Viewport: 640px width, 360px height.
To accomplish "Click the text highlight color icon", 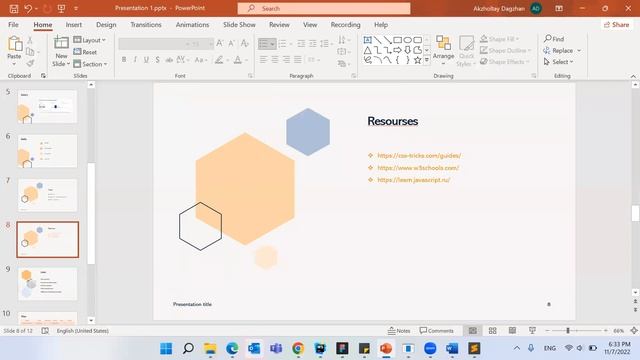I will pos(219,60).
